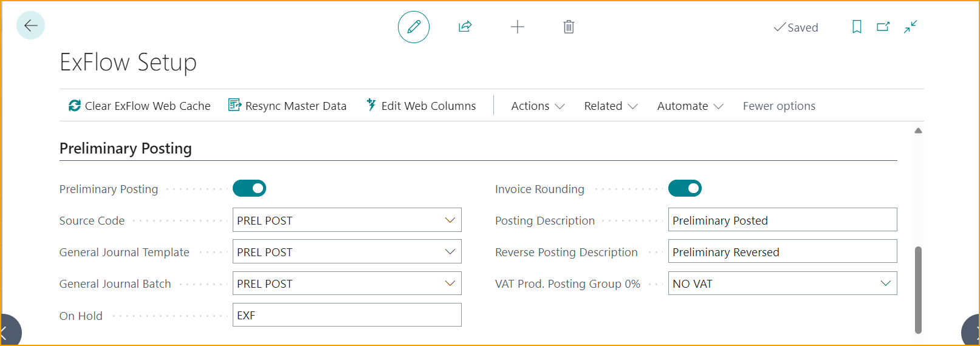Open the Actions menu
The width and height of the screenshot is (980, 346).
[538, 106]
